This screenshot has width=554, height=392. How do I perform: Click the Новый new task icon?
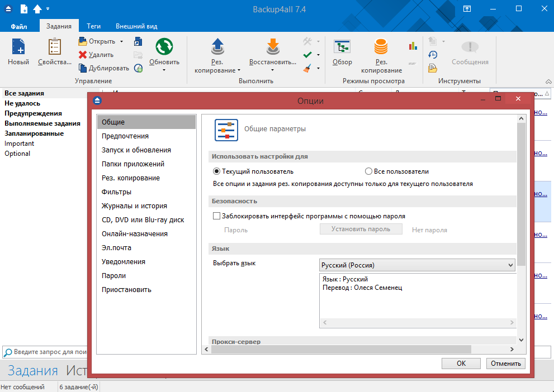click(18, 46)
